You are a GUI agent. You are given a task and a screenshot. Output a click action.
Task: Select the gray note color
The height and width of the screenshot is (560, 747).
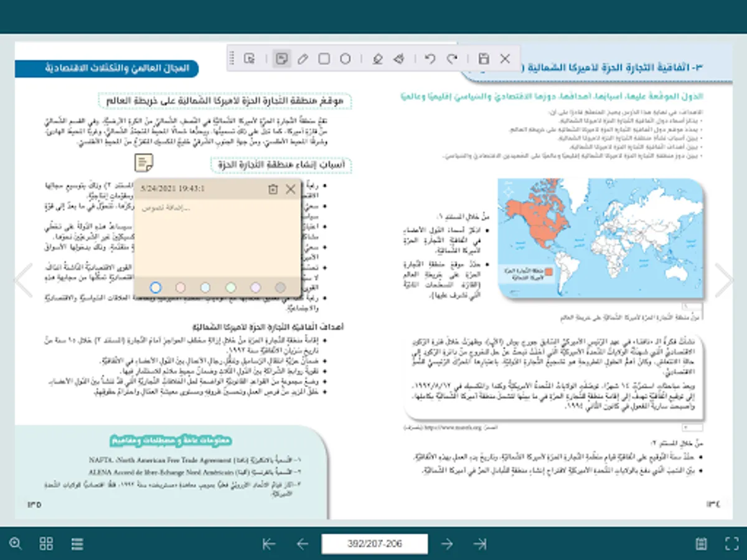pos(280,287)
